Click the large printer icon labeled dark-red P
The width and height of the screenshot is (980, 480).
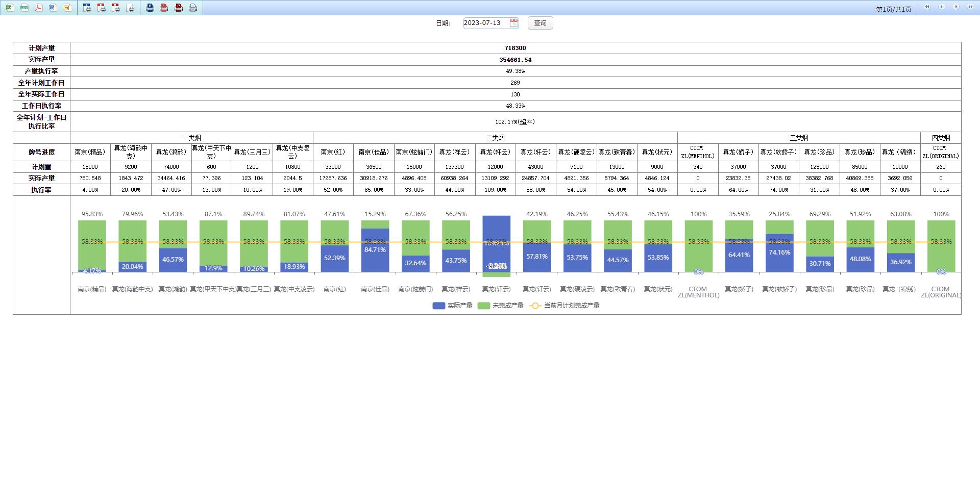179,8
